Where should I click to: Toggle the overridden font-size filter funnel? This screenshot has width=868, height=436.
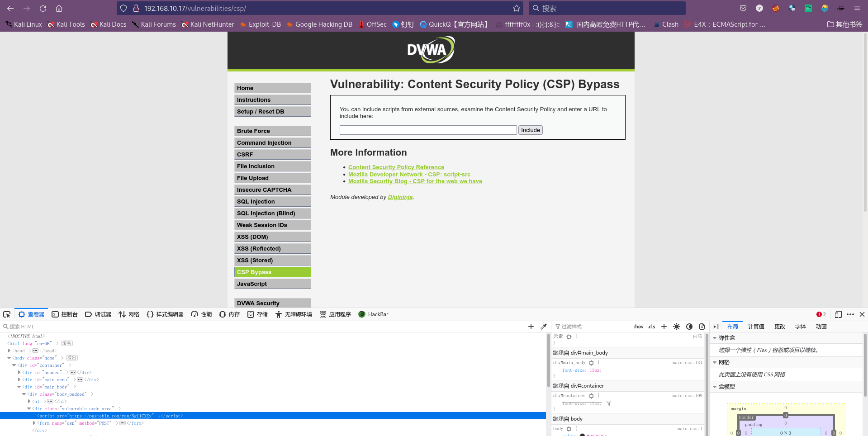coord(608,403)
